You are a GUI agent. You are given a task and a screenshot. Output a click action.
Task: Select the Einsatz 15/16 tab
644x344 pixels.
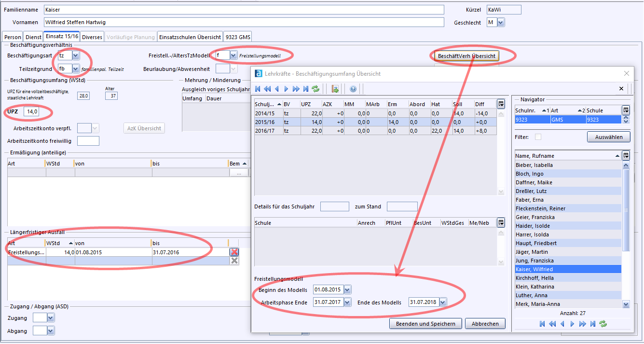click(x=62, y=37)
